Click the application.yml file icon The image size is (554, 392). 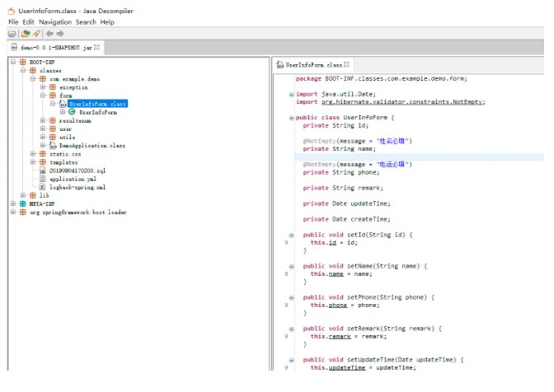tap(44, 178)
